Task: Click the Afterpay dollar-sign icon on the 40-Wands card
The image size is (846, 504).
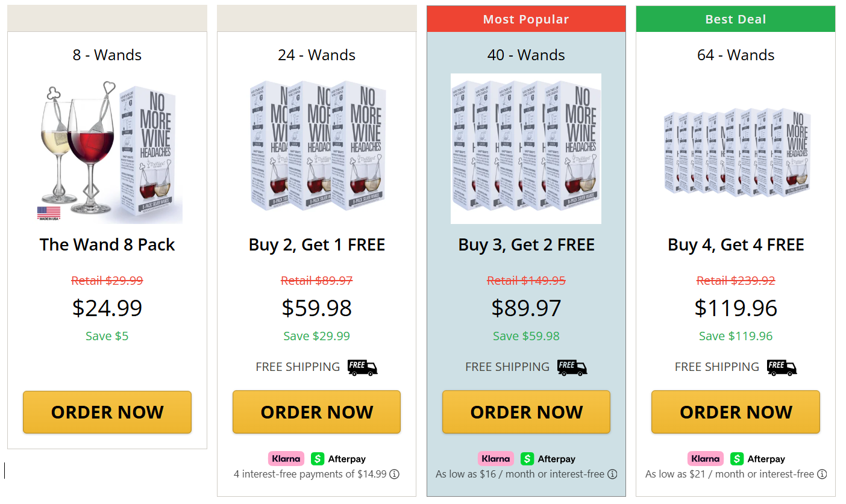Action: [528, 458]
